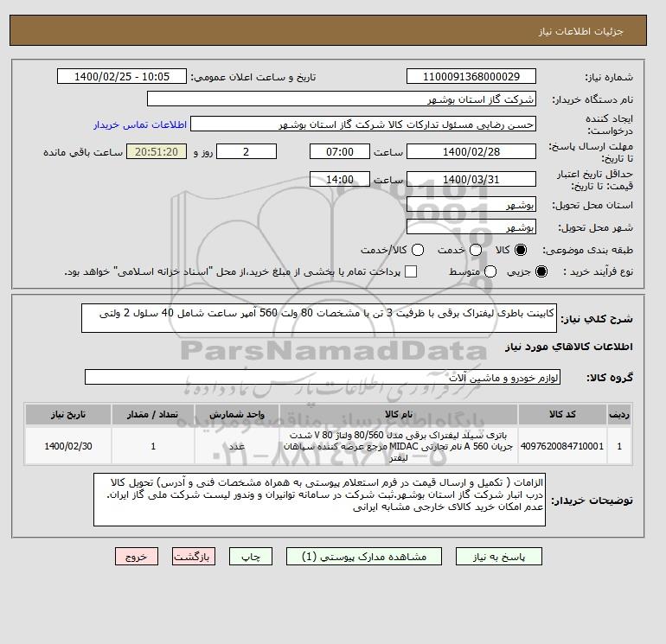
Task: Select the کالا radio button
Action: point(521,250)
